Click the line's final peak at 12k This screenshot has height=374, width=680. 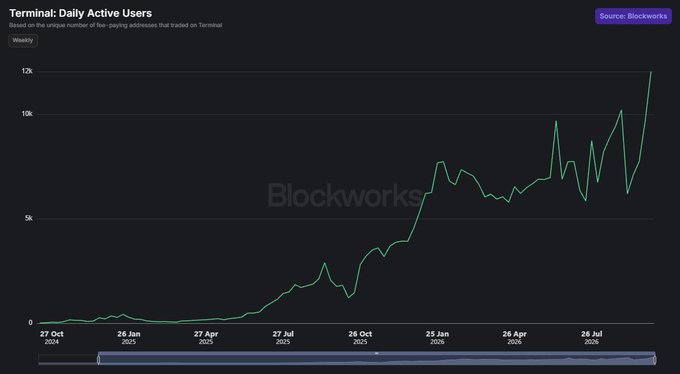point(651,72)
